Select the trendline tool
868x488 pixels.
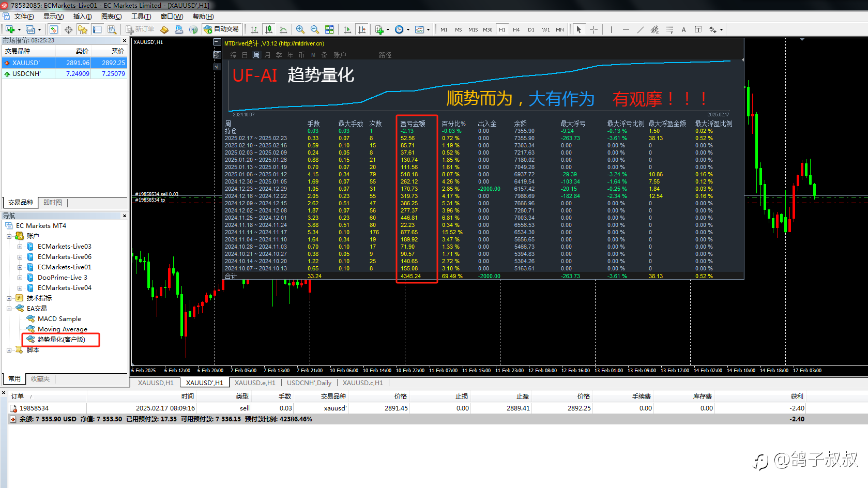(x=641, y=29)
